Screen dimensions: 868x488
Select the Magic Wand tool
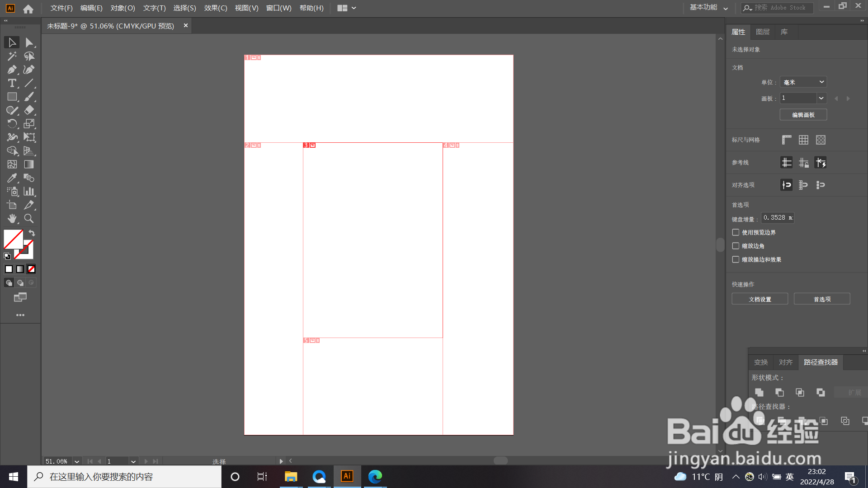pyautogui.click(x=12, y=56)
